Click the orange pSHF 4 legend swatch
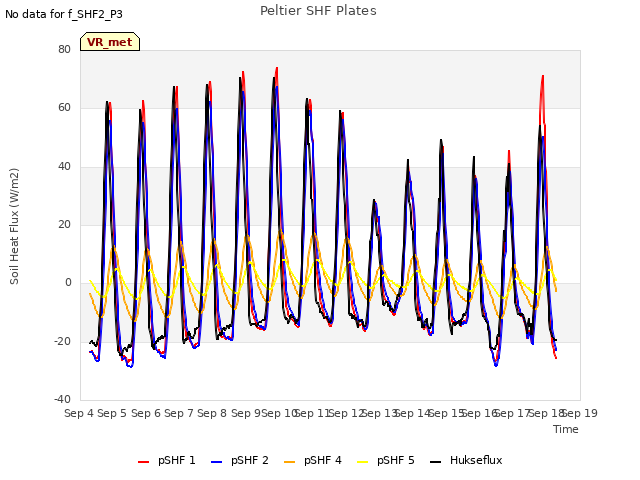 pyautogui.click(x=289, y=462)
